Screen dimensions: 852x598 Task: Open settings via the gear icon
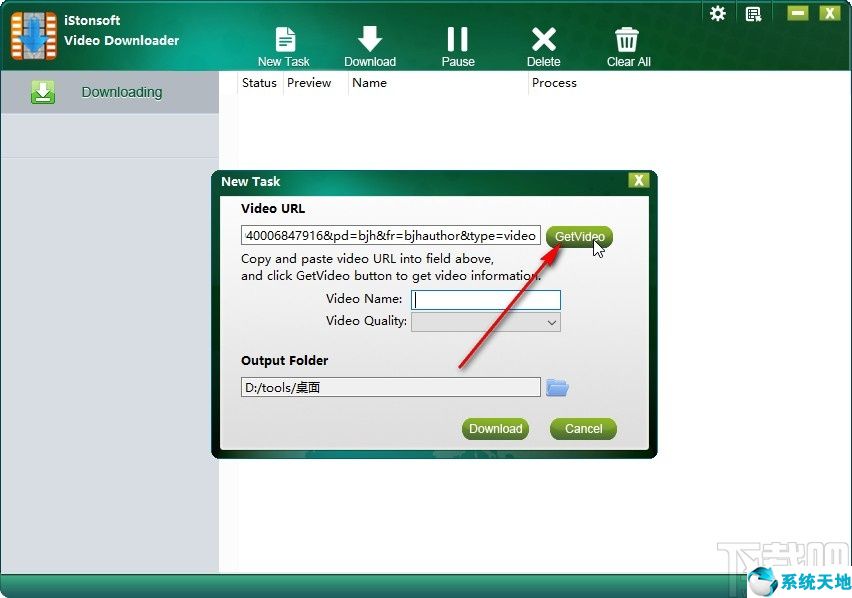click(717, 13)
